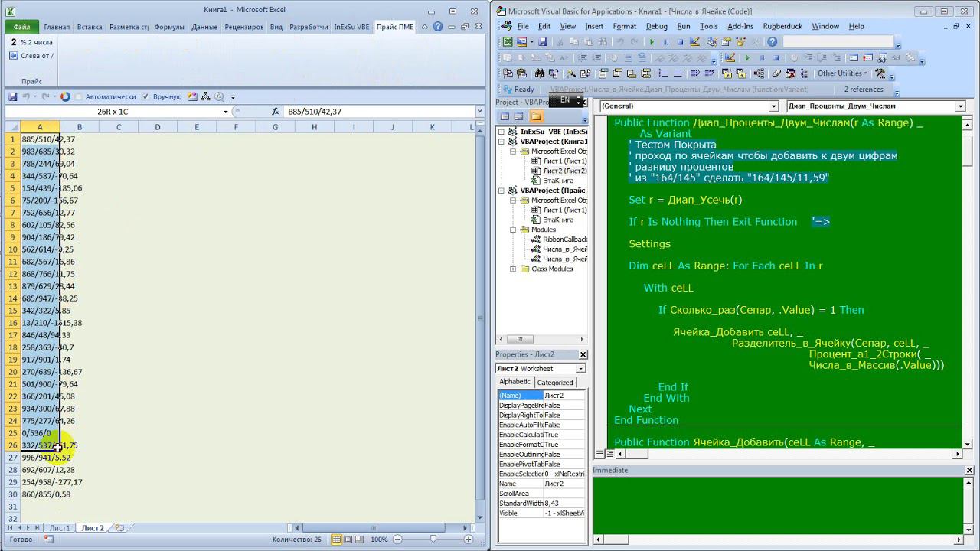
Task: Switch to the Categorized properties tab
Action: pos(554,383)
